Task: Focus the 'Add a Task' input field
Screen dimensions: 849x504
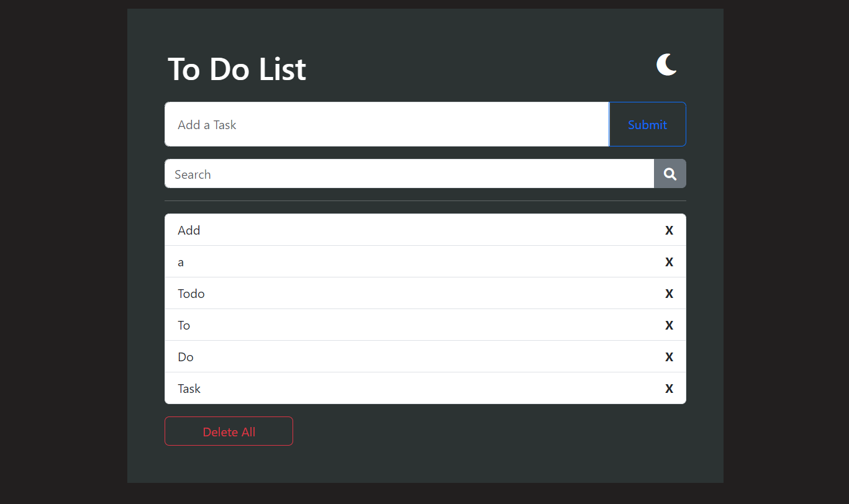Action: pos(386,125)
